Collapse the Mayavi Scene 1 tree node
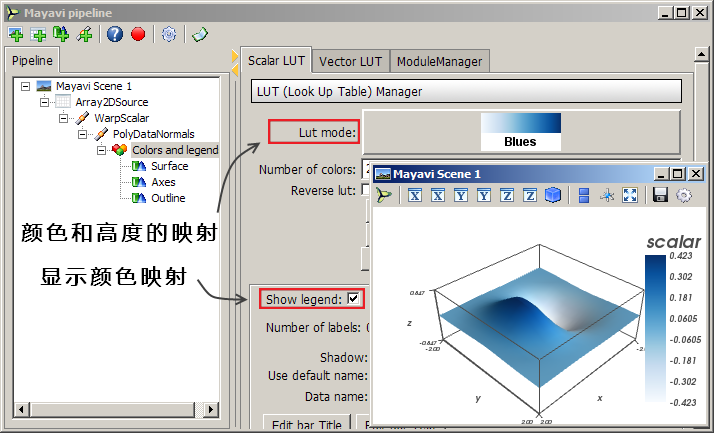The height and width of the screenshot is (433, 714). coord(24,86)
